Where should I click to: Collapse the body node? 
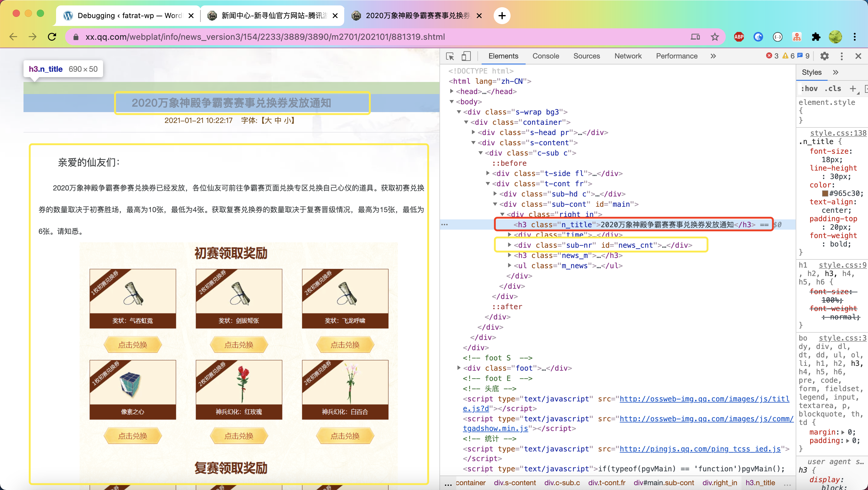[x=452, y=102]
